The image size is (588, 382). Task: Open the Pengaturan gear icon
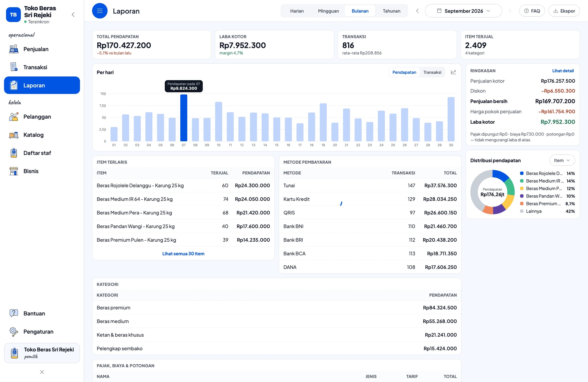[13, 331]
